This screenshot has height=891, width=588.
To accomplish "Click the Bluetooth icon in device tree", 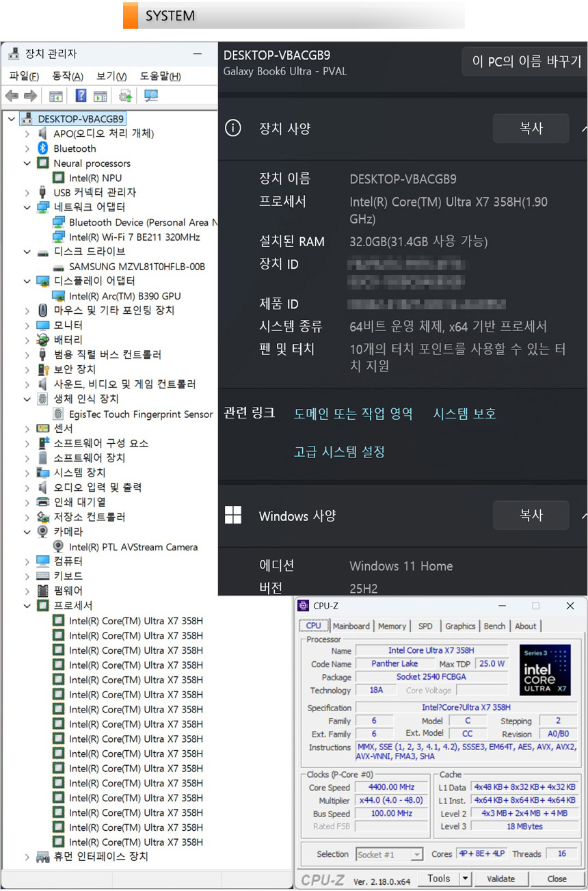I will coord(42,148).
